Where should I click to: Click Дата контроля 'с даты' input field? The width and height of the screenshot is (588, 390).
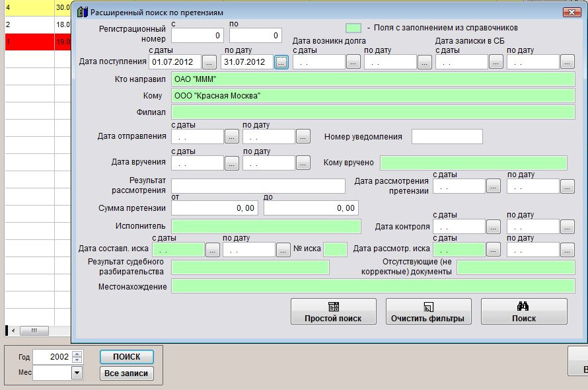(459, 227)
